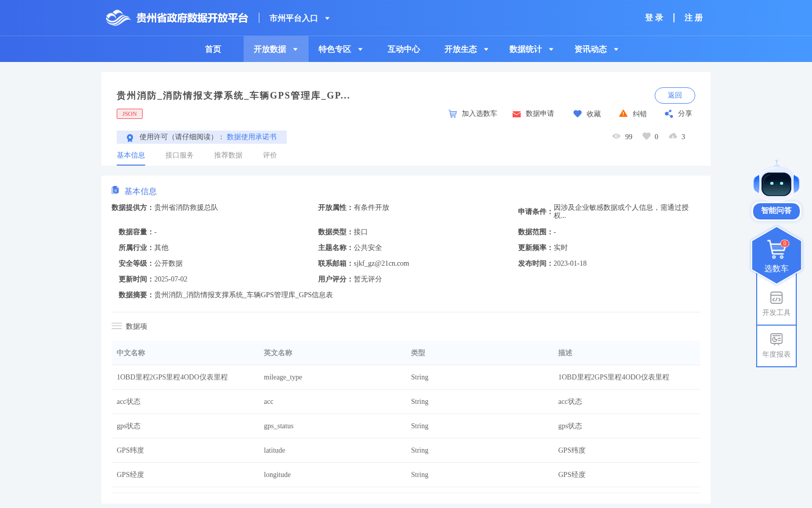Open 年度报表 report icon in sidebar
The image size is (812, 508).
(776, 339)
